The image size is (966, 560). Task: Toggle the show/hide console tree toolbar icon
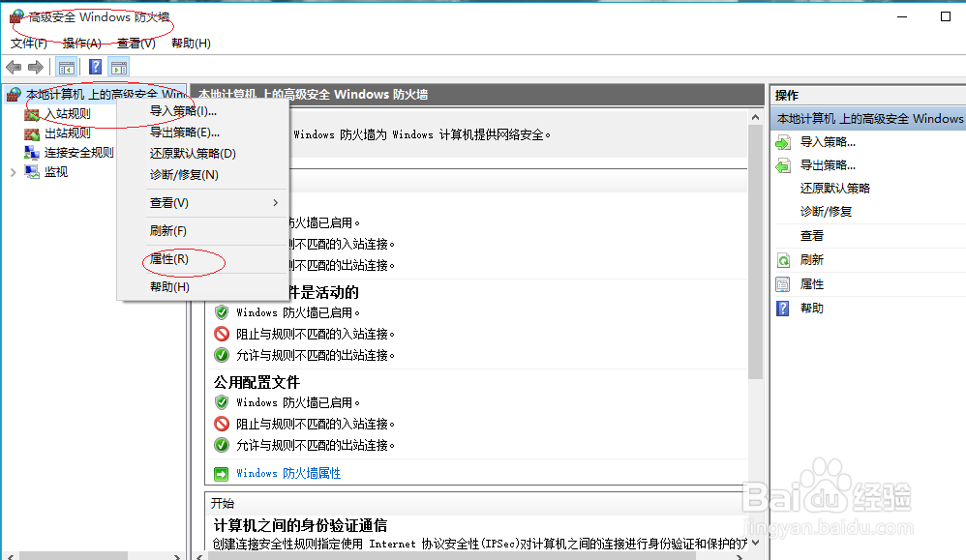click(67, 67)
